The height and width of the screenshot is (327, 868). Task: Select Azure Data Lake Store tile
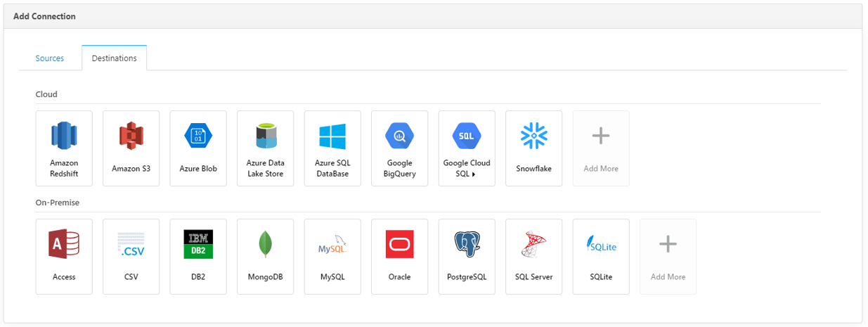pyautogui.click(x=265, y=148)
